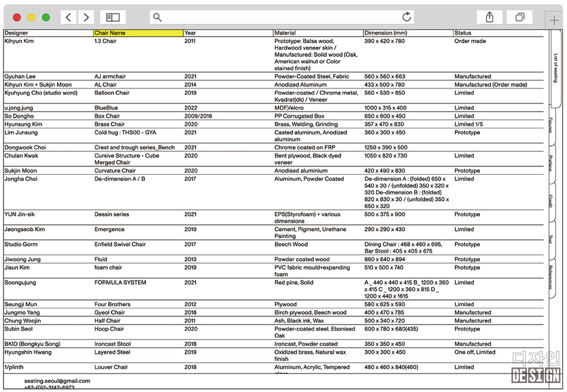Image resolution: width=567 pixels, height=392 pixels.
Task: Select the Half Chair entry
Action: (107, 321)
